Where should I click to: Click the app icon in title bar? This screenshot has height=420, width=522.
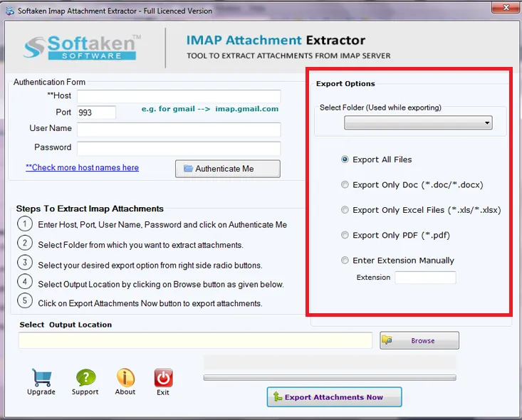(x=10, y=11)
